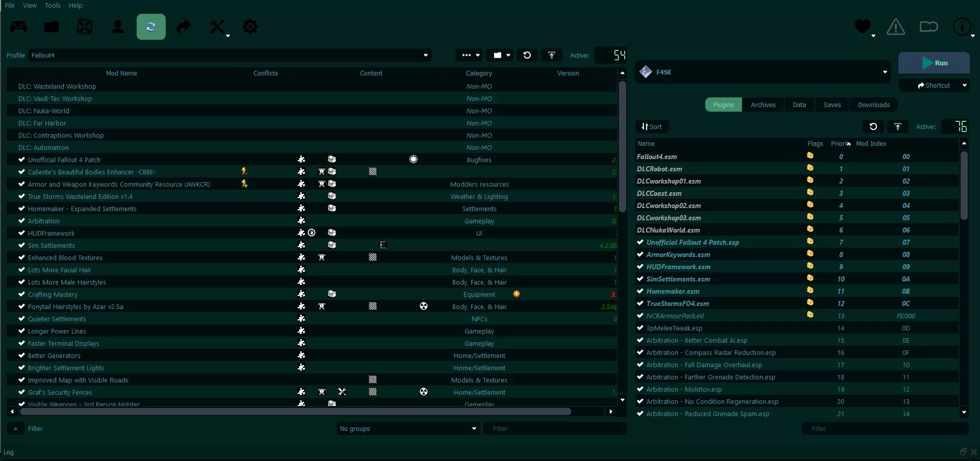The width and height of the screenshot is (980, 461).
Task: Click the flag icon beside NCRArmourPack.esl
Action: (x=810, y=315)
